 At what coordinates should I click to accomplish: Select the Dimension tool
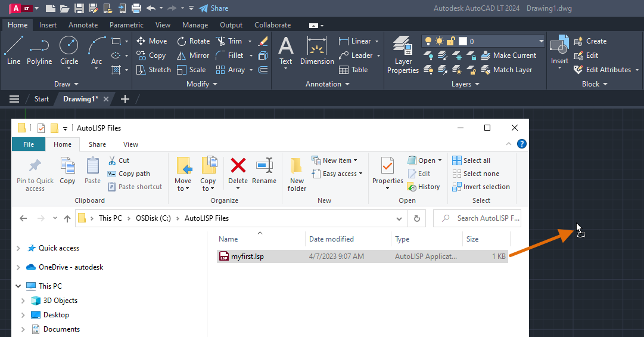click(x=317, y=51)
